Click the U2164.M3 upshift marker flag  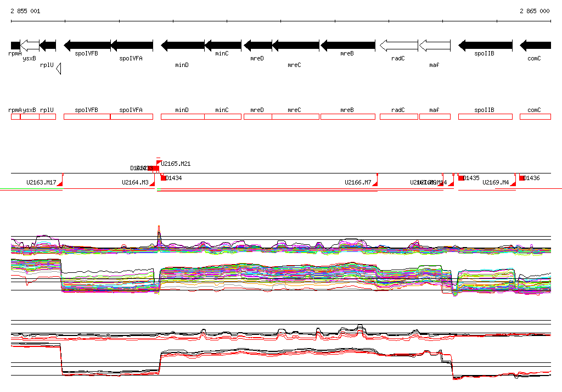(153, 183)
